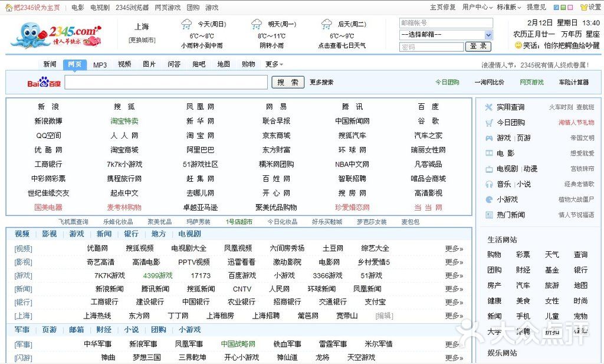Click the 搜索 button
This screenshot has height=364, width=604.
pos(288,82)
